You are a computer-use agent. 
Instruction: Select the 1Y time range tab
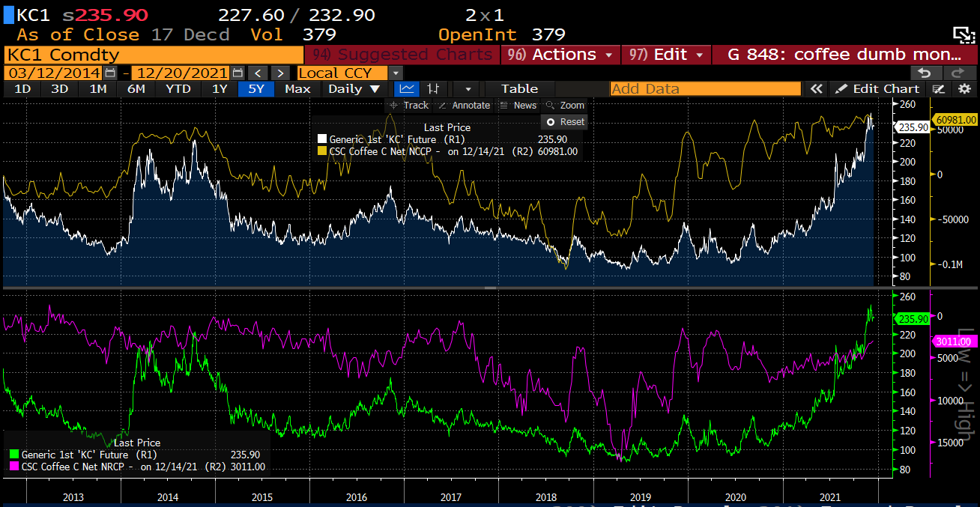pos(220,88)
